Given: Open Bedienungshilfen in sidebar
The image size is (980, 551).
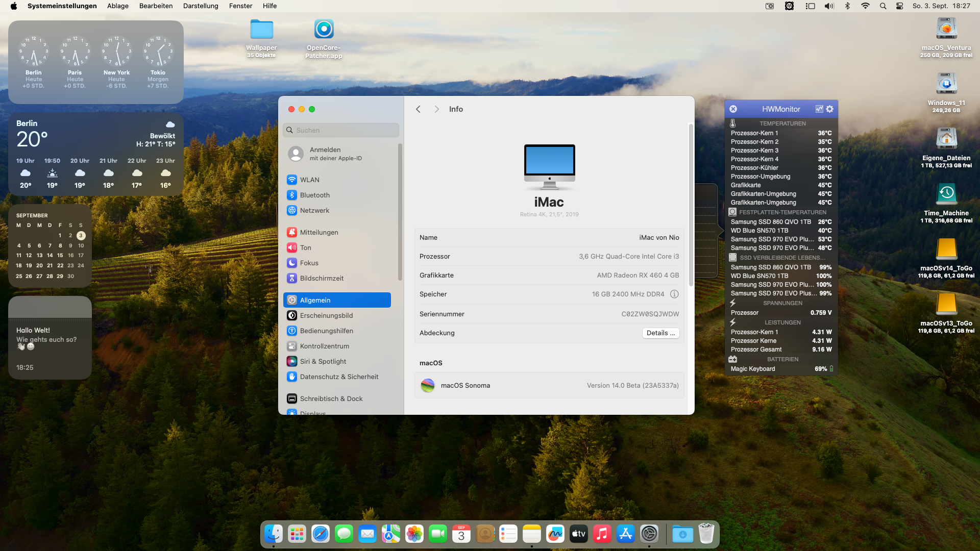Looking at the screenshot, I should pos(337,331).
